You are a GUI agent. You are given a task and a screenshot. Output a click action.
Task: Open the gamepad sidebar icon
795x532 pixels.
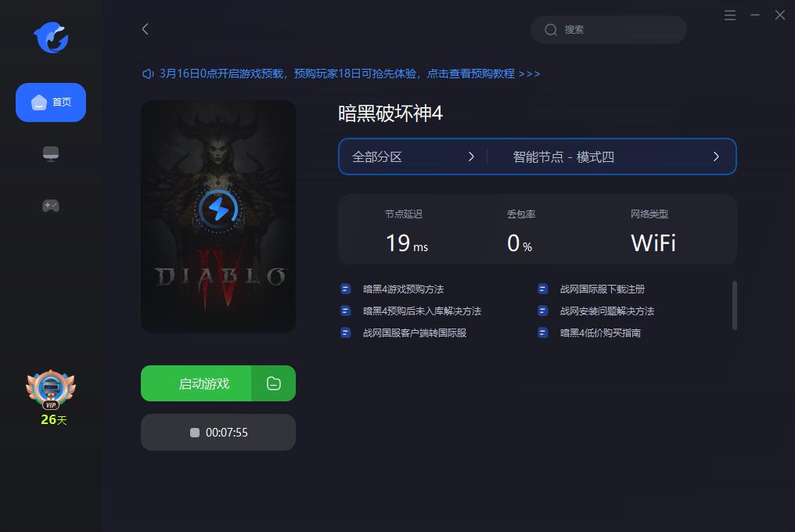51,206
